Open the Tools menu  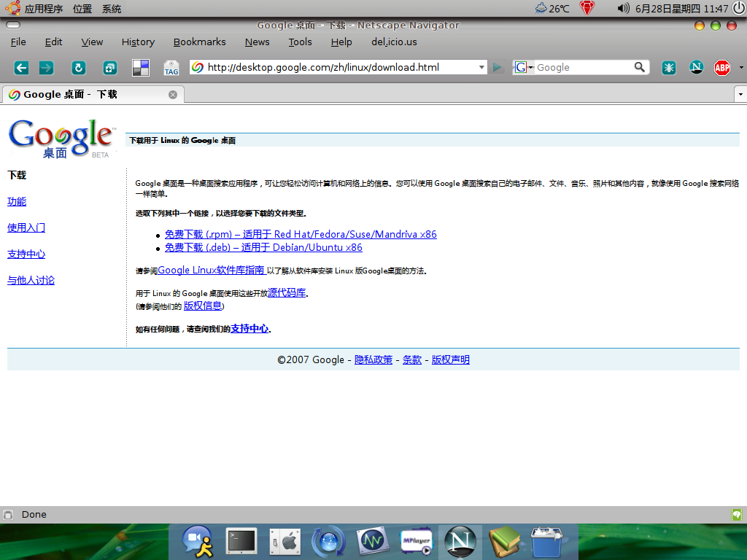click(x=300, y=42)
